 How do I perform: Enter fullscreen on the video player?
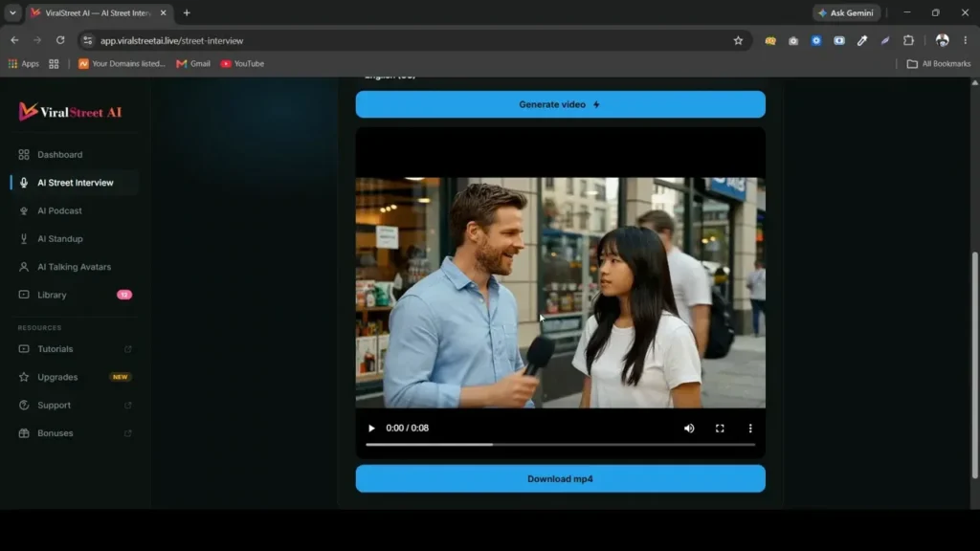(720, 428)
